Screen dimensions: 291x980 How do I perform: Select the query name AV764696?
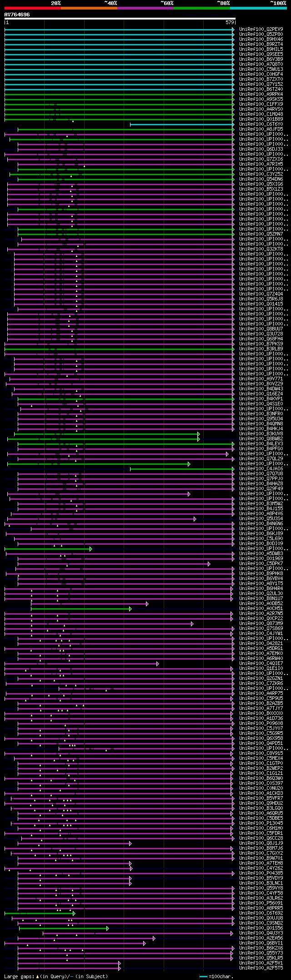coord(17,15)
